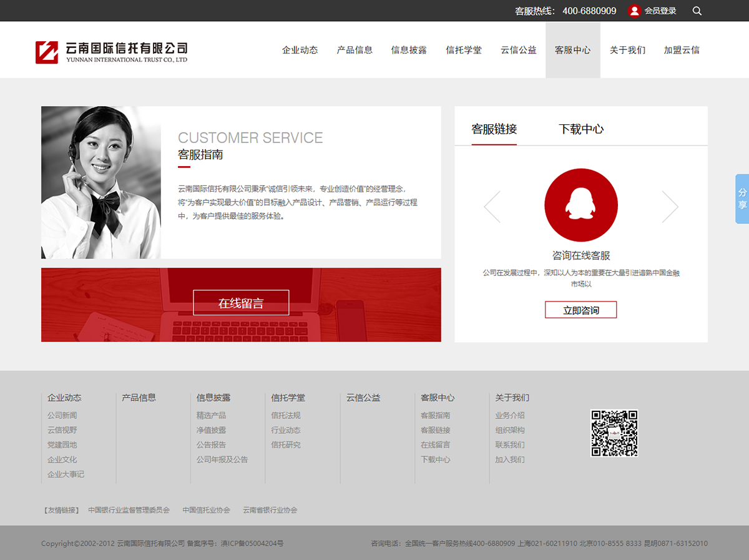Click the red member login avatar icon
Screen dimensions: 749x560
point(634,11)
